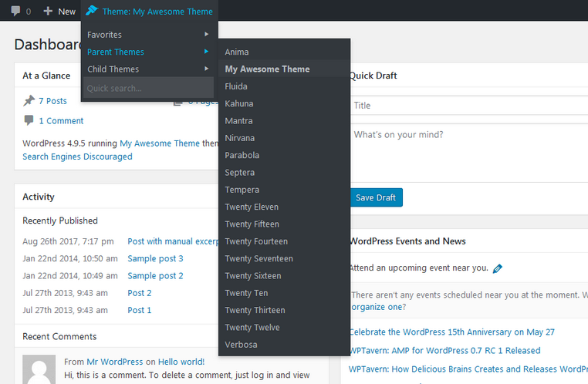Expand the Favorites submenu arrow
The width and height of the screenshot is (588, 384).
206,34
